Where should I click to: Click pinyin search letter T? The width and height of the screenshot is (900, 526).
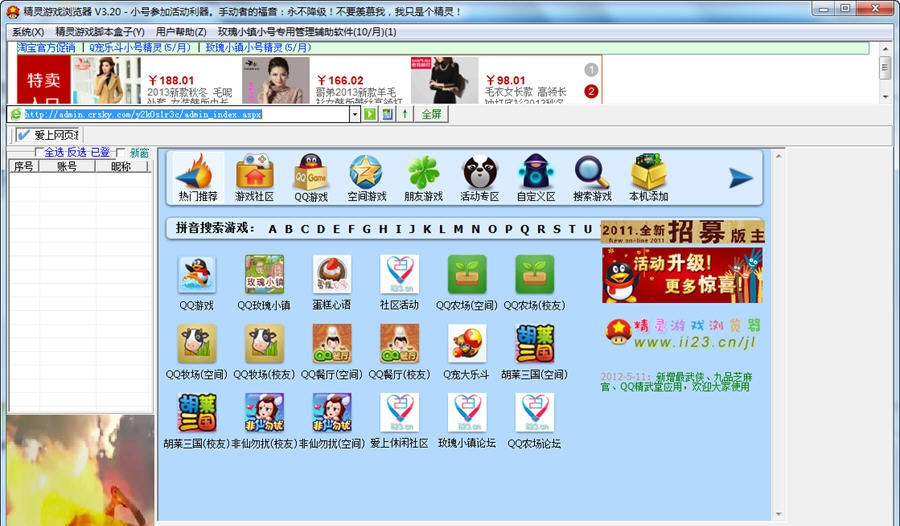click(x=572, y=229)
